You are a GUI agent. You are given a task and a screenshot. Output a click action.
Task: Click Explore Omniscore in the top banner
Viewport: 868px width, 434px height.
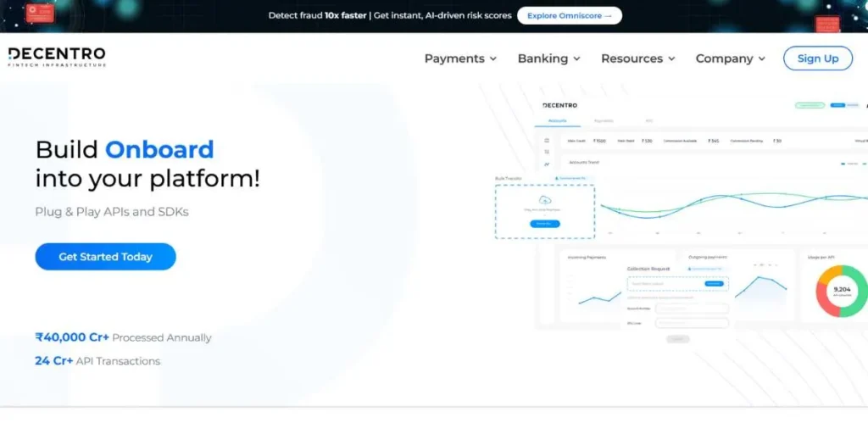[569, 15]
